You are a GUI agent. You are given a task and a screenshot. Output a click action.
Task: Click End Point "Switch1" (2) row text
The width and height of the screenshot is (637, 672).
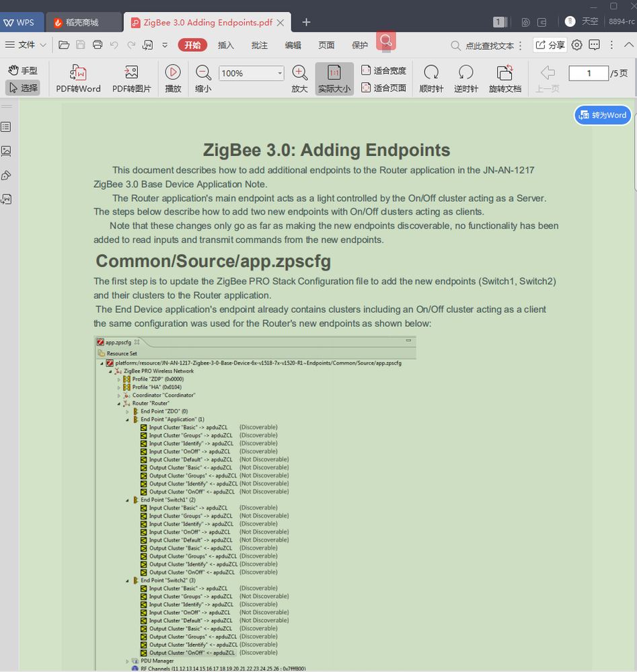(x=167, y=500)
